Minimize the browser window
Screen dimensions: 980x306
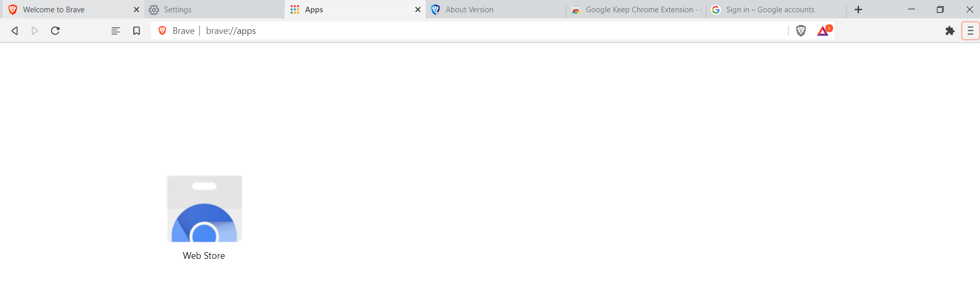pyautogui.click(x=911, y=9)
